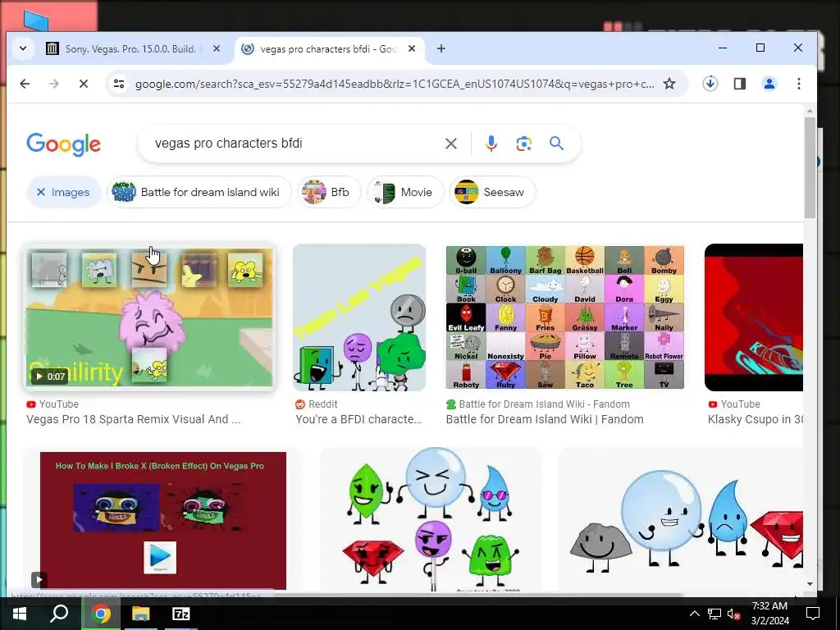Open the leafy bubble characters image

pyautogui.click(x=431, y=519)
